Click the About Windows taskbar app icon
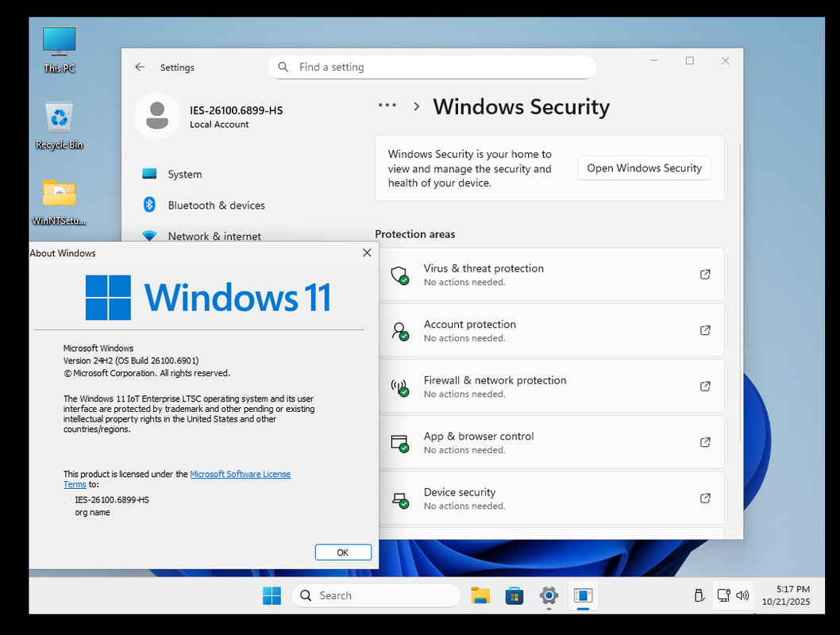840x635 pixels. click(x=583, y=595)
